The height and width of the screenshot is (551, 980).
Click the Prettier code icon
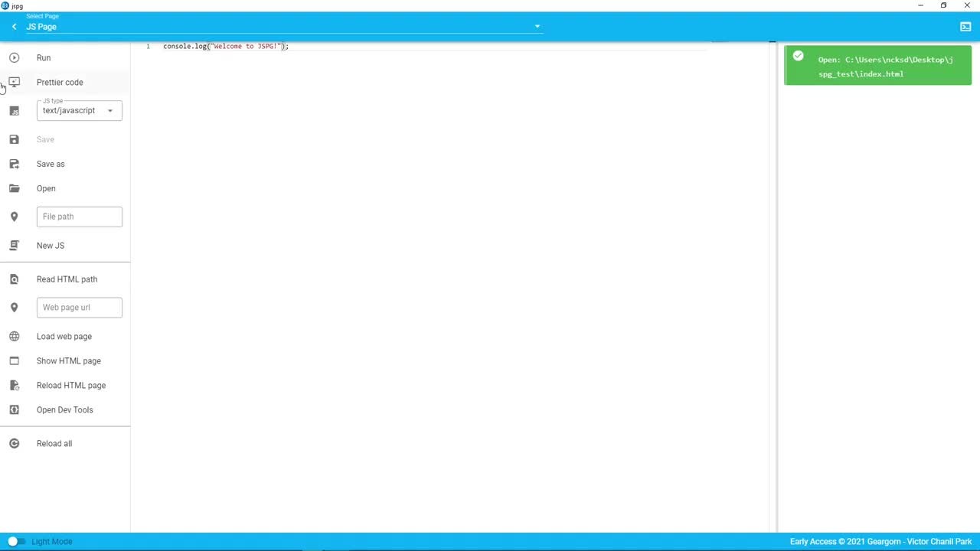click(14, 83)
